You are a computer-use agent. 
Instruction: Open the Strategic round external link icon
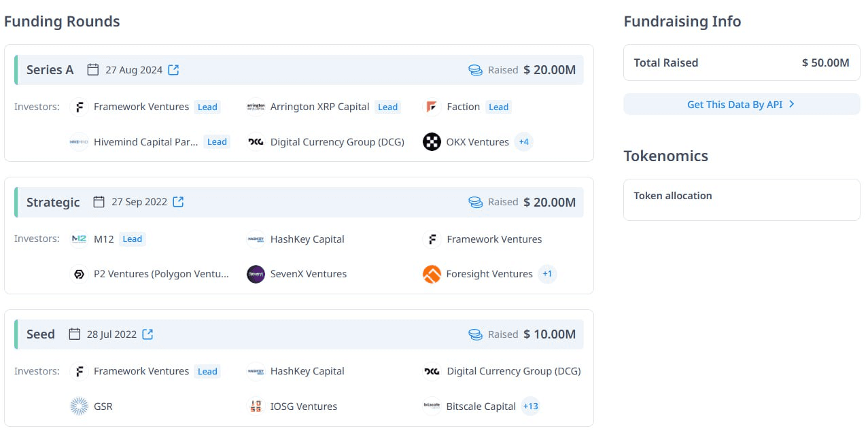(x=178, y=202)
